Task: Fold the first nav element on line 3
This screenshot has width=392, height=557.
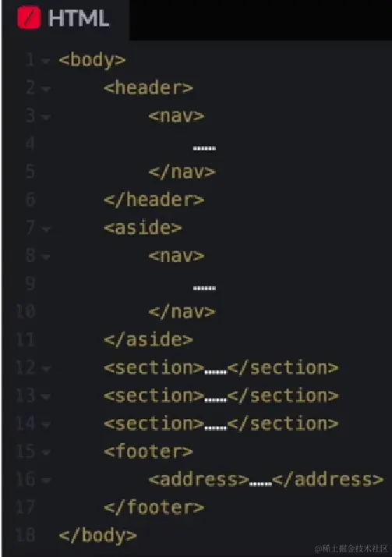Action: pos(47,117)
